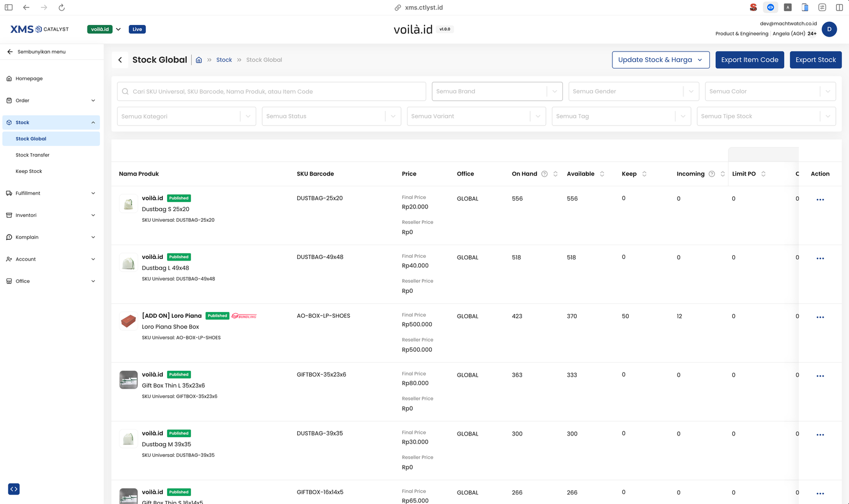
Task: Collapse the Stock sidebar menu
Action: pos(51,123)
